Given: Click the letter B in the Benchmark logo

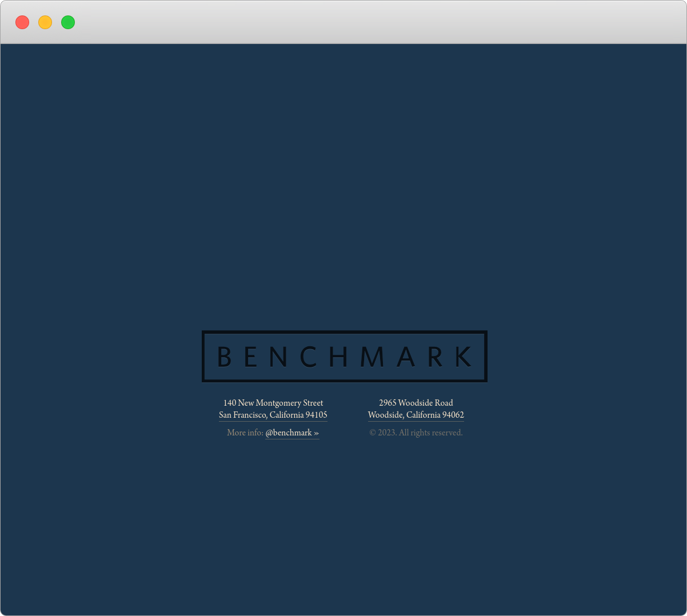Looking at the screenshot, I should (224, 357).
